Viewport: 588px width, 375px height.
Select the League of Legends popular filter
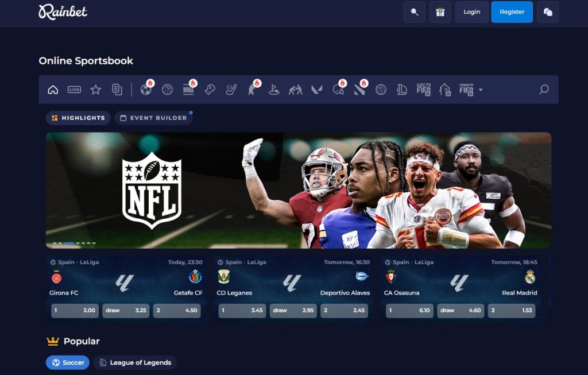[x=135, y=362]
